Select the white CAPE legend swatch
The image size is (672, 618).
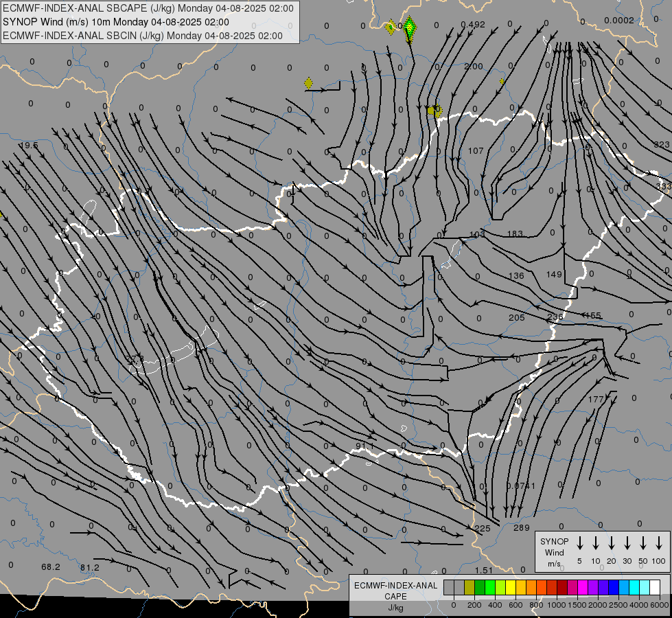pos(655,588)
